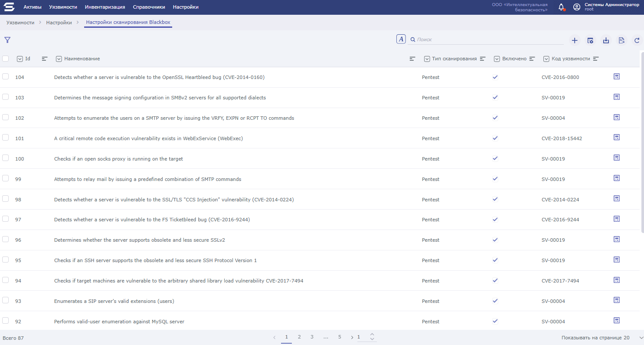Click the download/export icon in the toolbar

tap(606, 40)
